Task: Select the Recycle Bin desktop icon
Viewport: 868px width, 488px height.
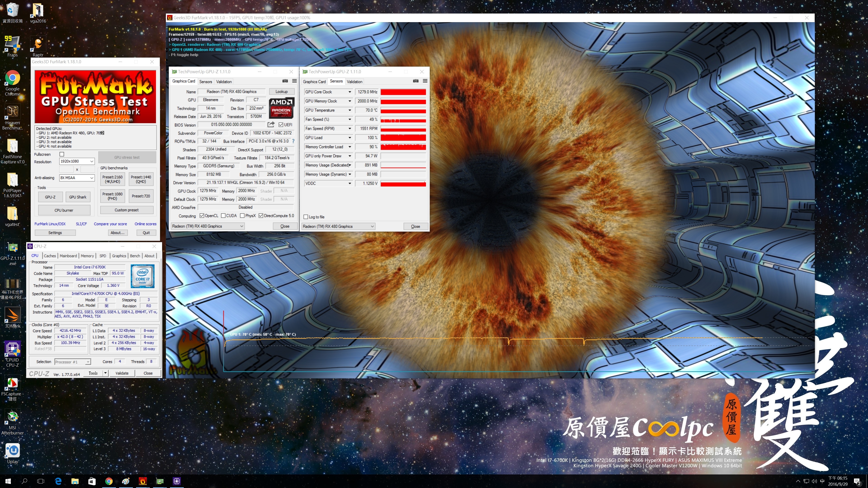Action: tap(12, 13)
